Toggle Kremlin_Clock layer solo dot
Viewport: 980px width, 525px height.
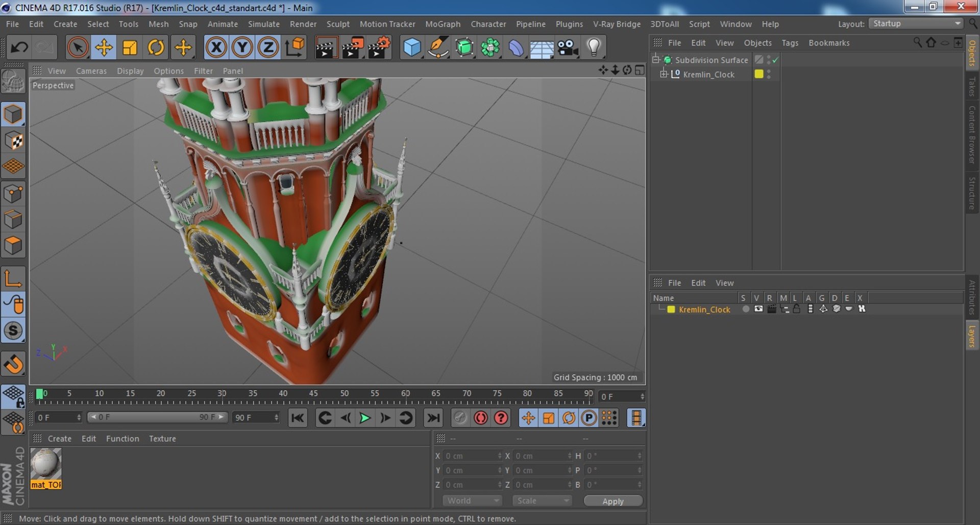tap(746, 309)
